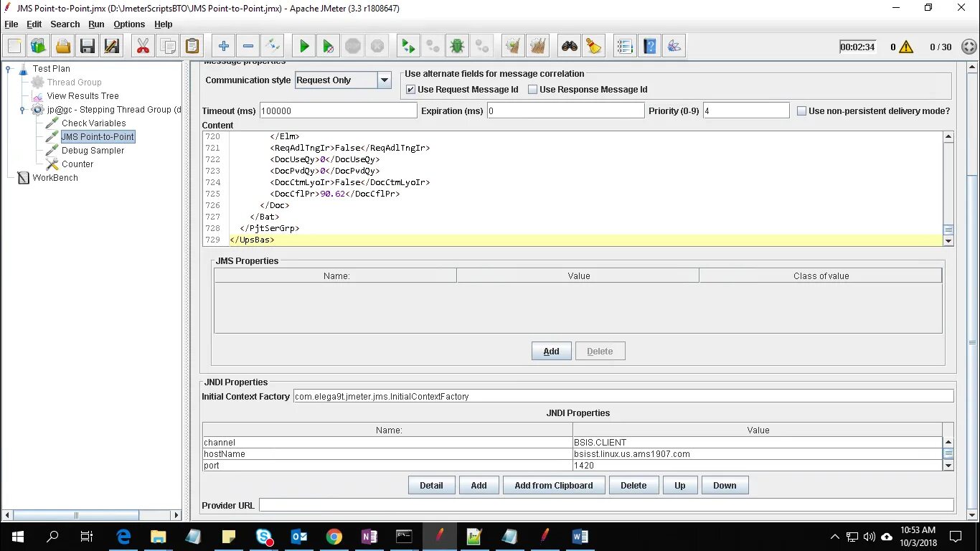Click the Function Helper list icon
Screen dimensions: 980x551
tap(626, 47)
